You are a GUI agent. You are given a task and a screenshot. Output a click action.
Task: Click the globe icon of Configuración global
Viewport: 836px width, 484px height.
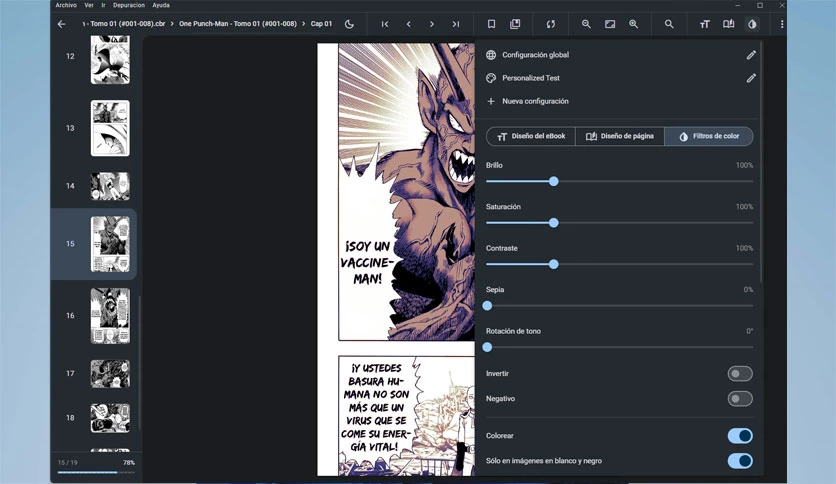point(491,55)
